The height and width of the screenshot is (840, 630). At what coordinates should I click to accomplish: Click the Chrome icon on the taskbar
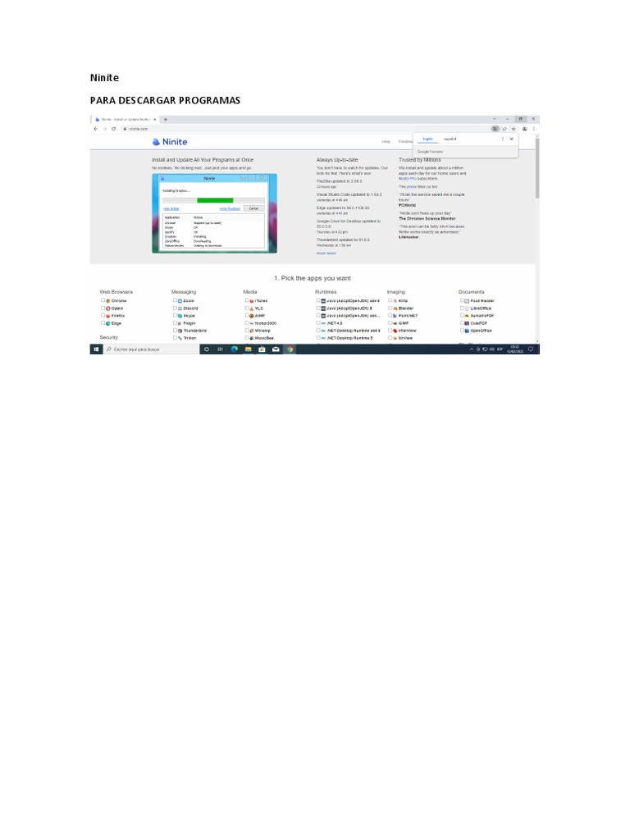click(x=290, y=349)
